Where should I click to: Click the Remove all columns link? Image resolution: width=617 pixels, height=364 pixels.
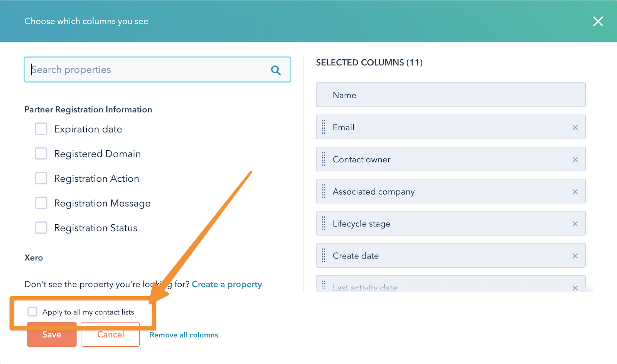click(x=184, y=335)
